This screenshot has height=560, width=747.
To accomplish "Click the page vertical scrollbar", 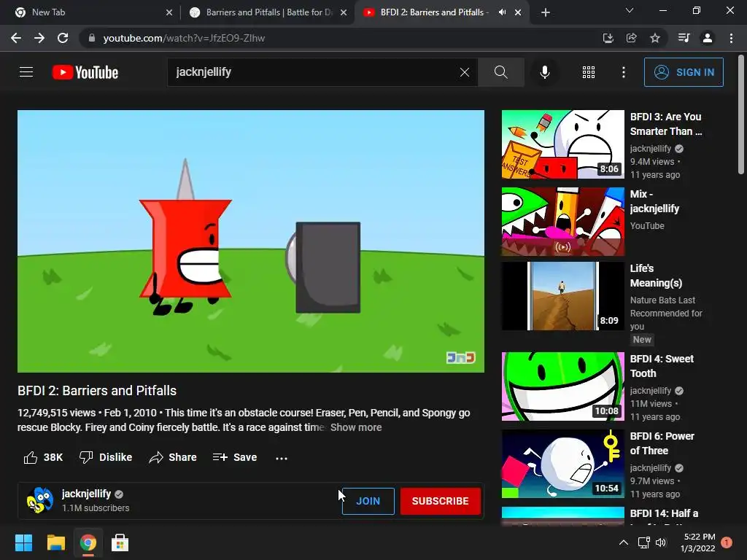I will [x=741, y=114].
